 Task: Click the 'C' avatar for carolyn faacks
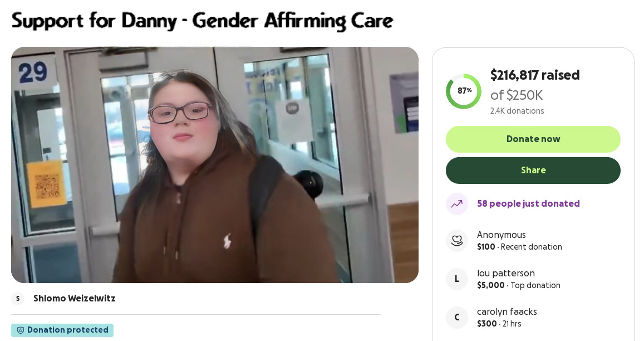click(457, 317)
